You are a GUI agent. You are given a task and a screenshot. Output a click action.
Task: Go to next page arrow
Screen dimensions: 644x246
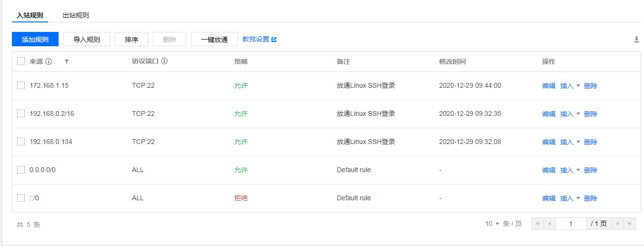click(618, 224)
